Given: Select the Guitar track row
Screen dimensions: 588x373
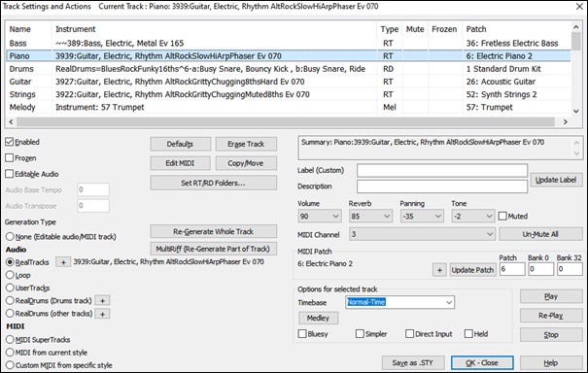Looking at the screenshot, I should tap(289, 82).
